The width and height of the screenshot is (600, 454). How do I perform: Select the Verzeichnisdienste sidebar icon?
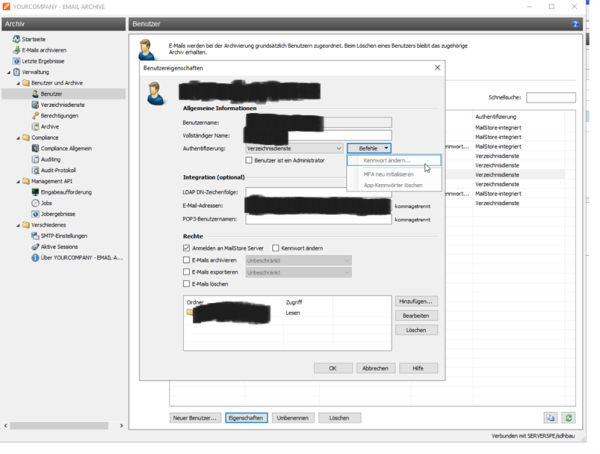pyautogui.click(x=35, y=105)
